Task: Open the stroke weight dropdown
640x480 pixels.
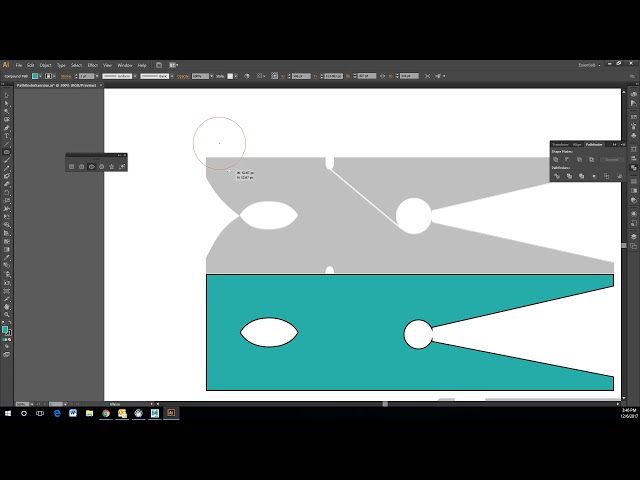Action: tap(97, 76)
